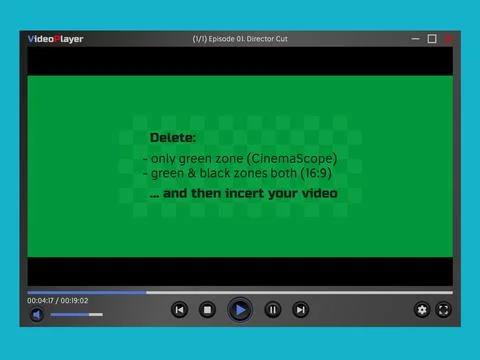480x360 pixels.
Task: Click the volume slider bar
Action: click(76, 314)
